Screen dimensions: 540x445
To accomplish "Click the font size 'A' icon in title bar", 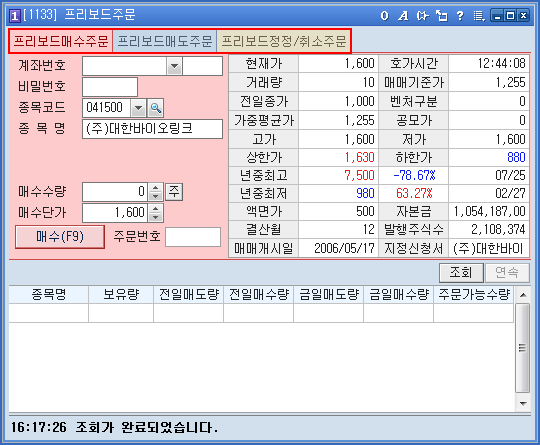I will click(403, 15).
